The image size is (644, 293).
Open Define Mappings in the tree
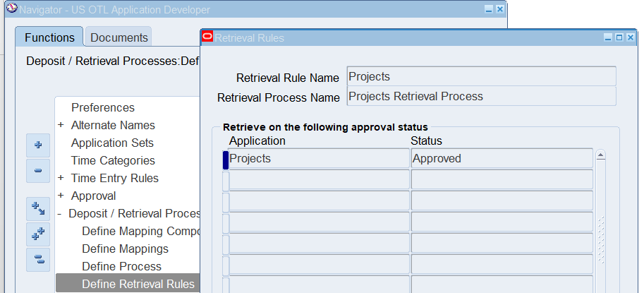click(125, 249)
